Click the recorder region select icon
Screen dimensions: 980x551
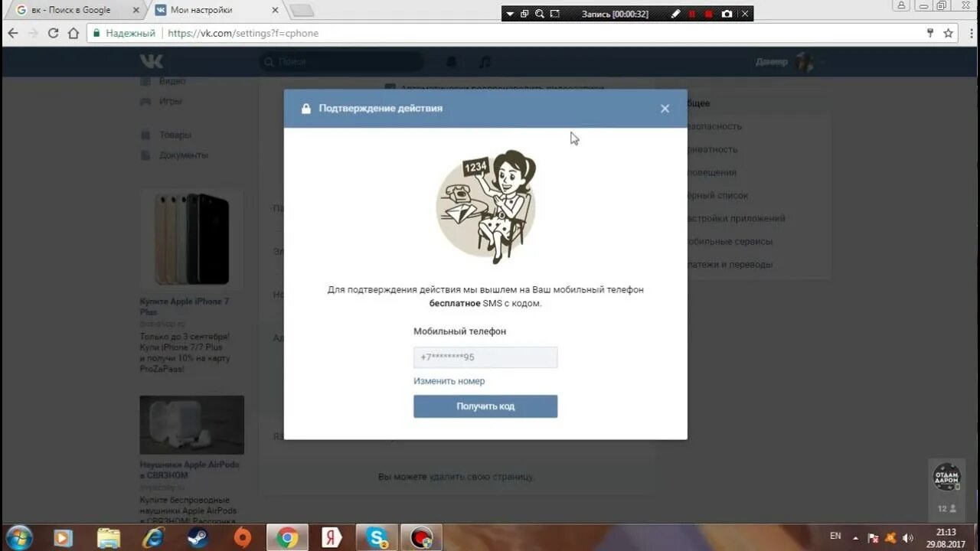555,14
